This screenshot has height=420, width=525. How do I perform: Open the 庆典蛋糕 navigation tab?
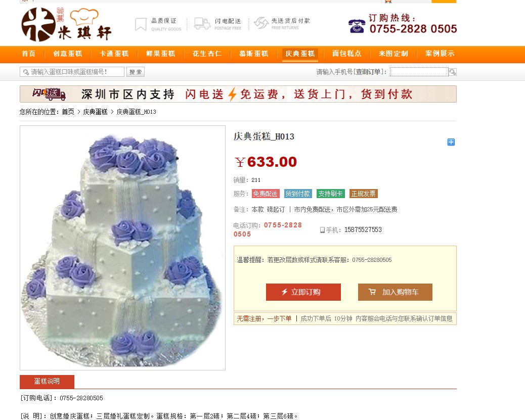pyautogui.click(x=300, y=54)
